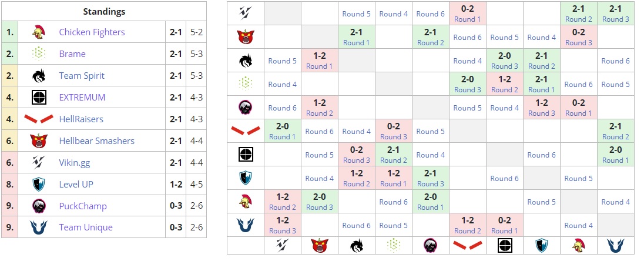Click the Standings table header
644x261 pixels.
coord(104,11)
